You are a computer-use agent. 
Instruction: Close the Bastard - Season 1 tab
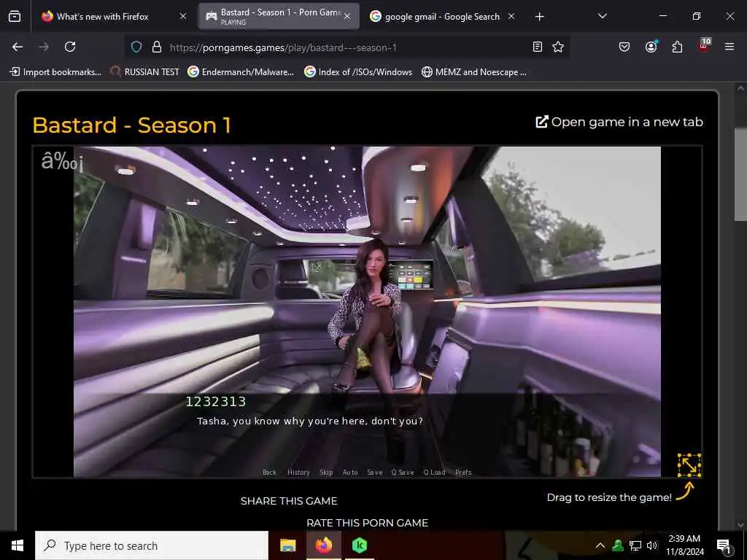[x=347, y=16]
